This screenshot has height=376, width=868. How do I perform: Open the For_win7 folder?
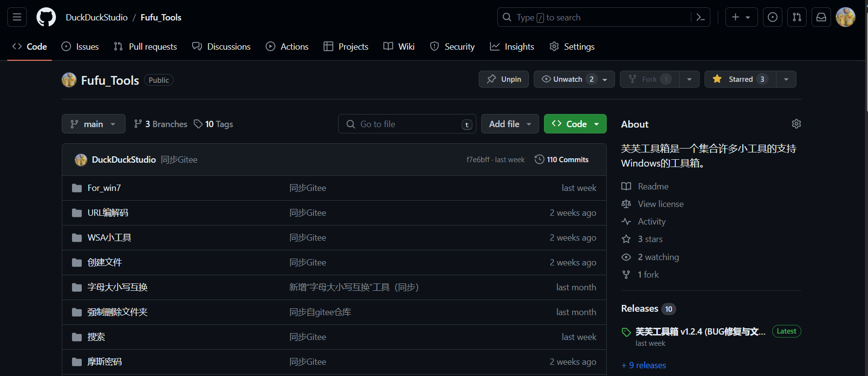[x=104, y=188]
